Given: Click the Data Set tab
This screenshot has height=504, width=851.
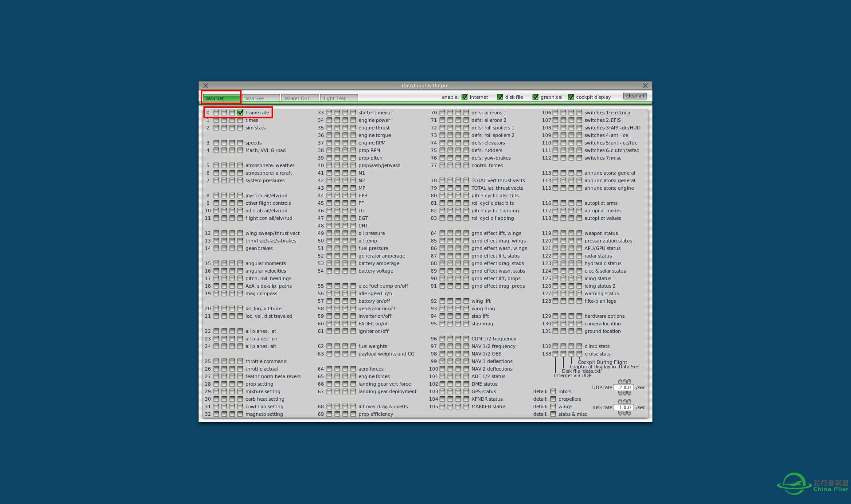Looking at the screenshot, I should coord(221,98).
